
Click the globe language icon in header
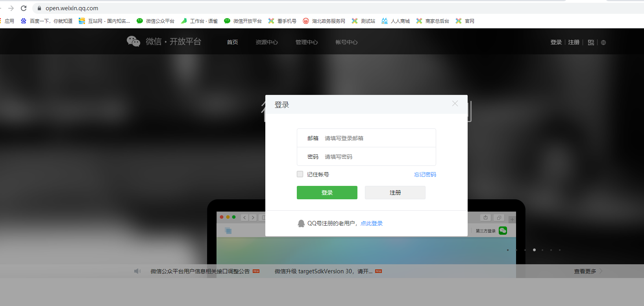point(603,43)
